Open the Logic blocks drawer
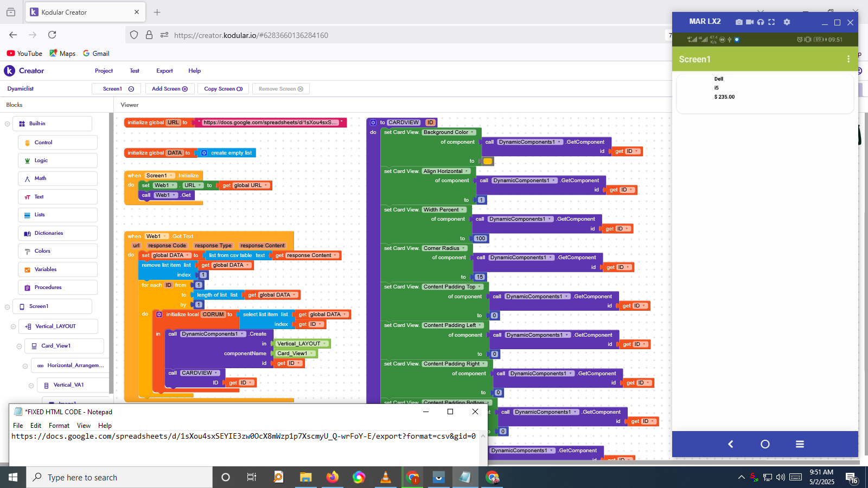Image resolution: width=868 pixels, height=488 pixels. tap(58, 160)
